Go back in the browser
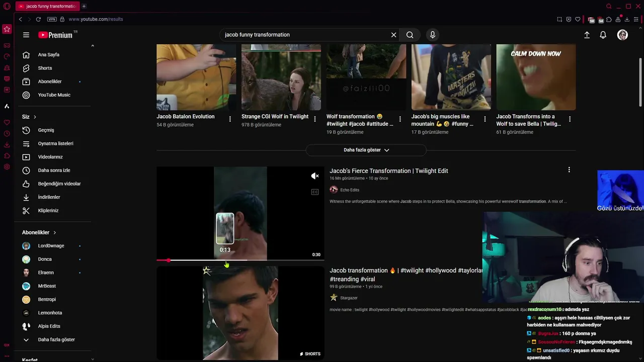The height and width of the screenshot is (362, 644). click(x=20, y=19)
